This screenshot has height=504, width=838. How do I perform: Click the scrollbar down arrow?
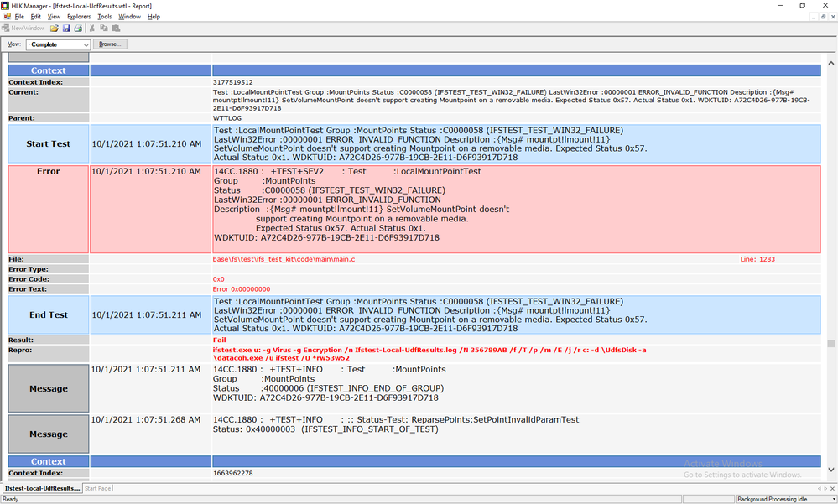click(x=831, y=470)
